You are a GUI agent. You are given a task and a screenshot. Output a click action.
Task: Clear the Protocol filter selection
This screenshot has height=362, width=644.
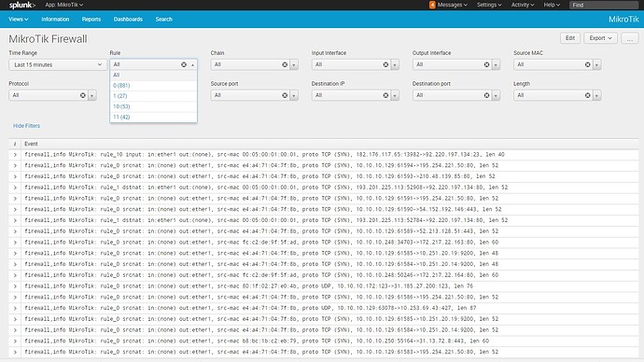coord(83,95)
